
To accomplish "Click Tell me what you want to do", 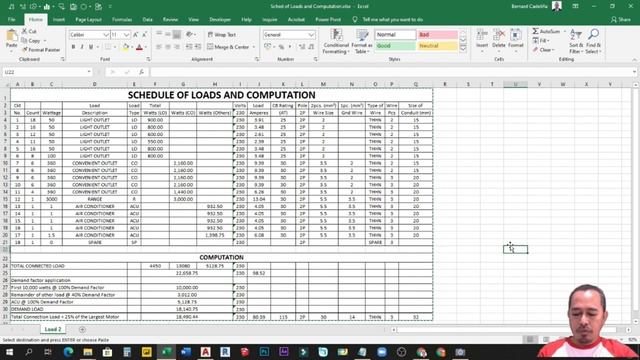I will tap(392, 20).
